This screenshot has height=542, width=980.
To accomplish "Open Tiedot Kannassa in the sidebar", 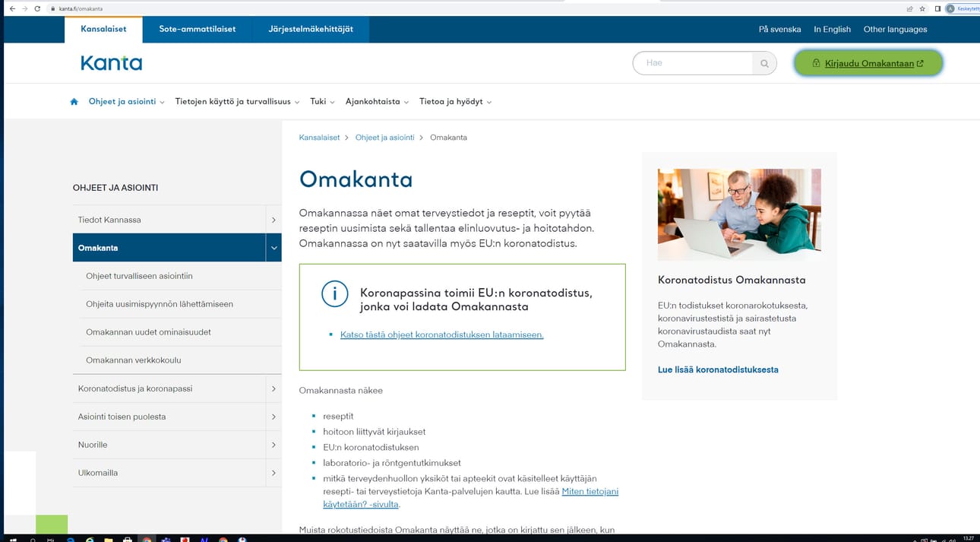I will click(109, 220).
